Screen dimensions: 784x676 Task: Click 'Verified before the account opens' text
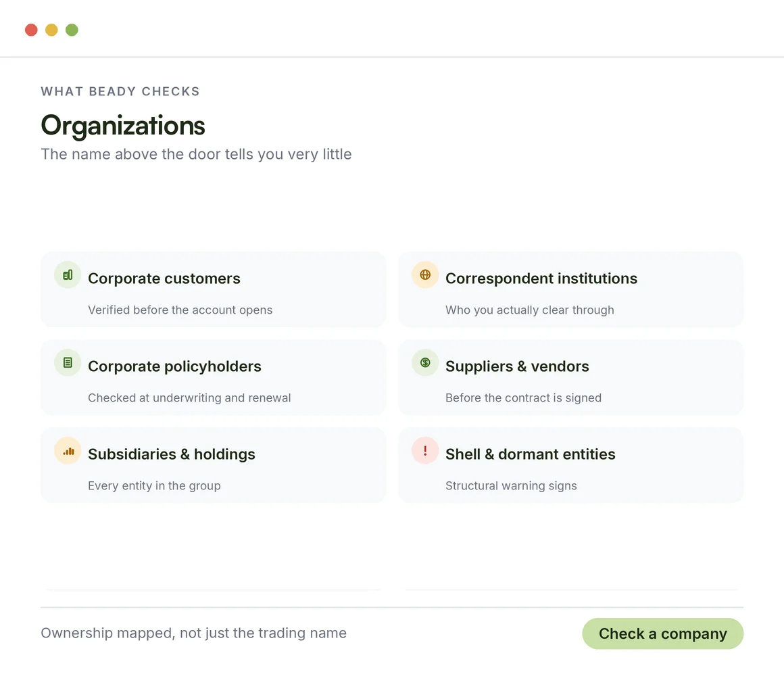pyautogui.click(x=180, y=310)
